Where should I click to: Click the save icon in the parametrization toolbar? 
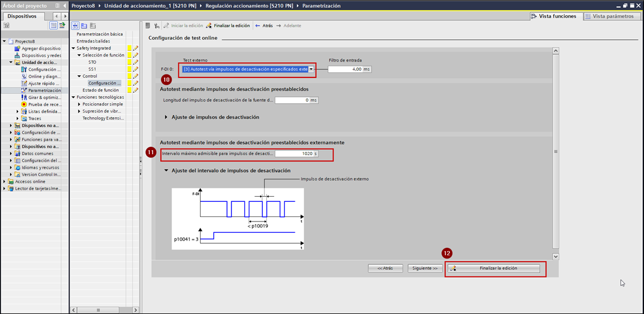(148, 26)
